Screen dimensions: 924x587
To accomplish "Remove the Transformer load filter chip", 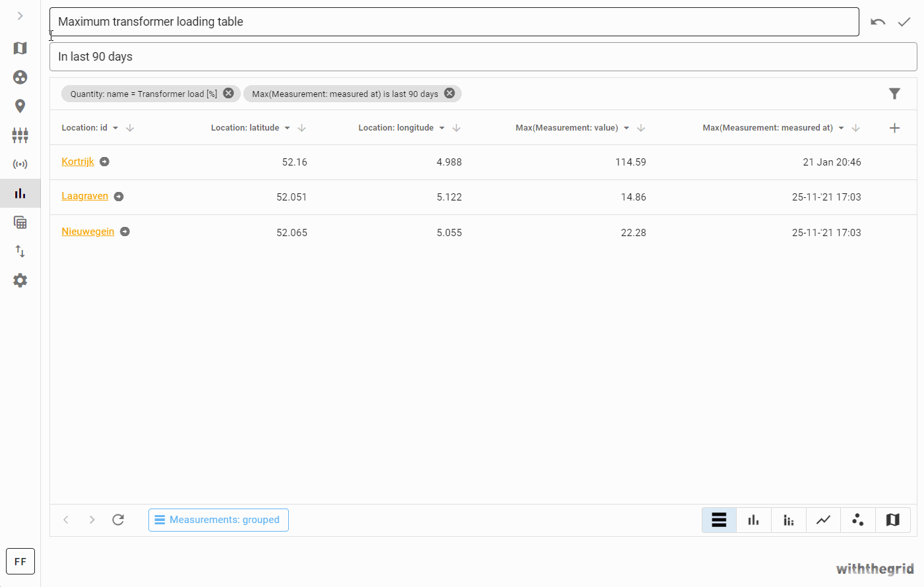I will point(228,93).
